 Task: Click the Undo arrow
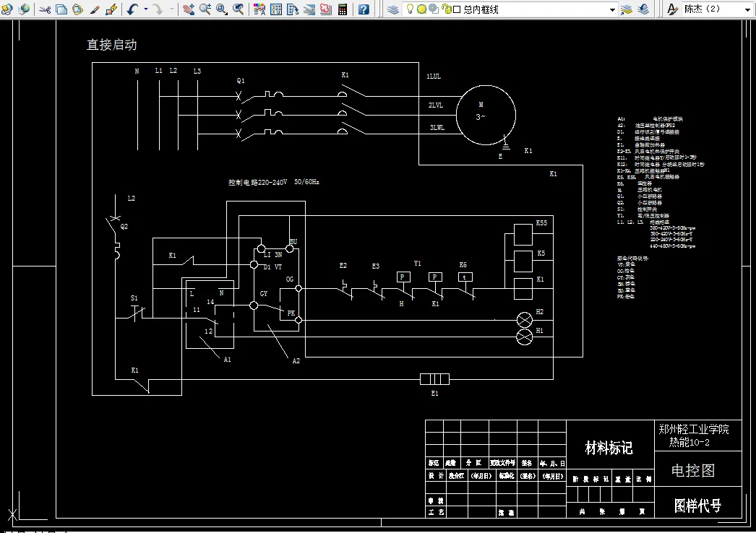coord(132,9)
